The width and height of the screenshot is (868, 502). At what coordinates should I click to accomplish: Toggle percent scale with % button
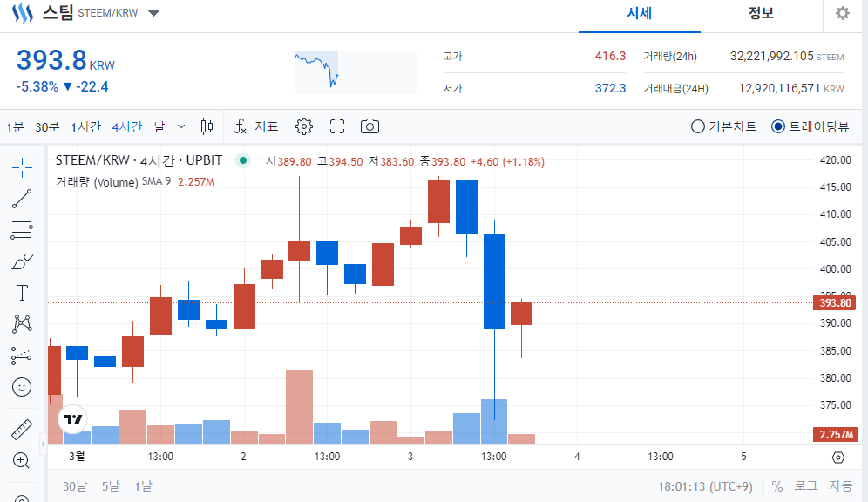(777, 486)
